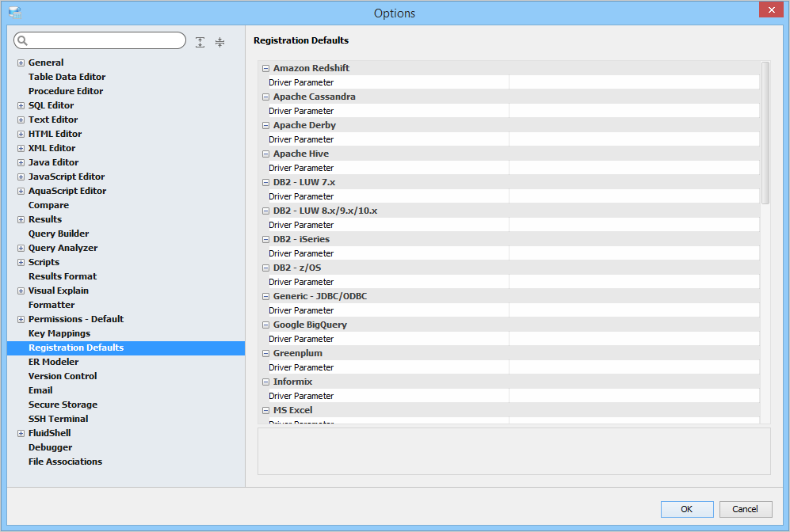The height and width of the screenshot is (532, 790).
Task: Select Registration Defaults tree item
Action: pyautogui.click(x=126, y=348)
